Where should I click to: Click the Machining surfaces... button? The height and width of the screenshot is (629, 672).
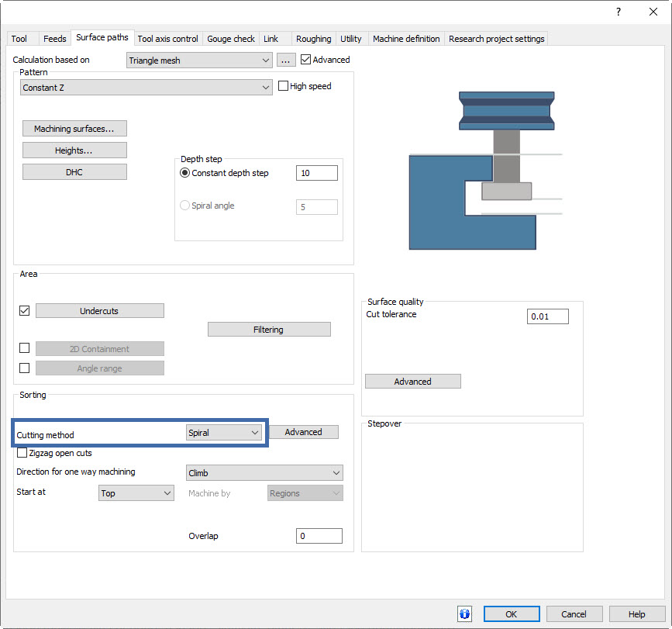click(74, 129)
